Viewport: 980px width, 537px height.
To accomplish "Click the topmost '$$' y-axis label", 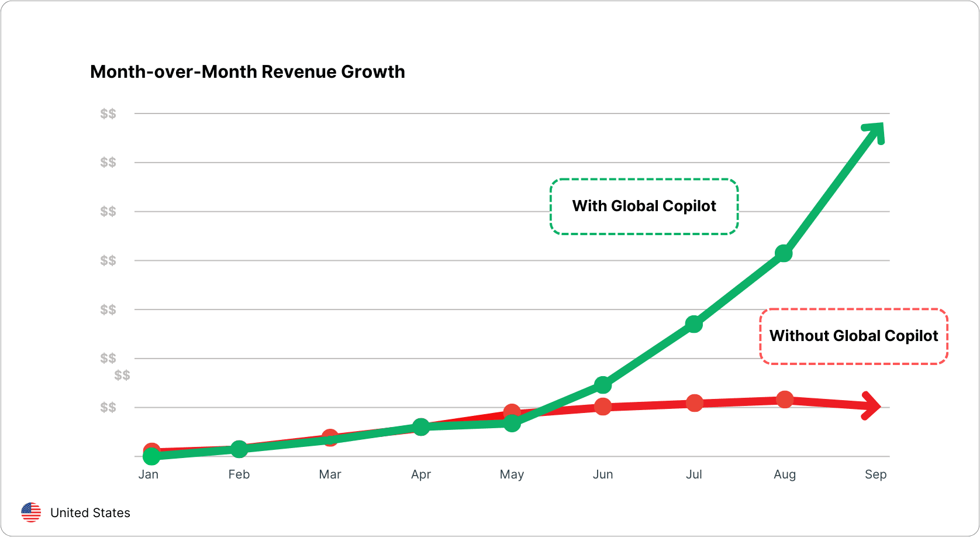I will [x=108, y=113].
